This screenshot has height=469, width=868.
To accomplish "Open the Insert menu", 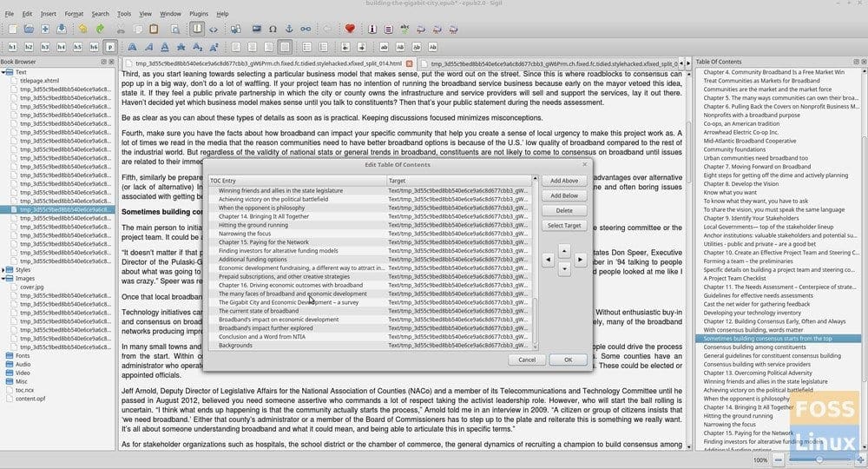I will 48,14.
